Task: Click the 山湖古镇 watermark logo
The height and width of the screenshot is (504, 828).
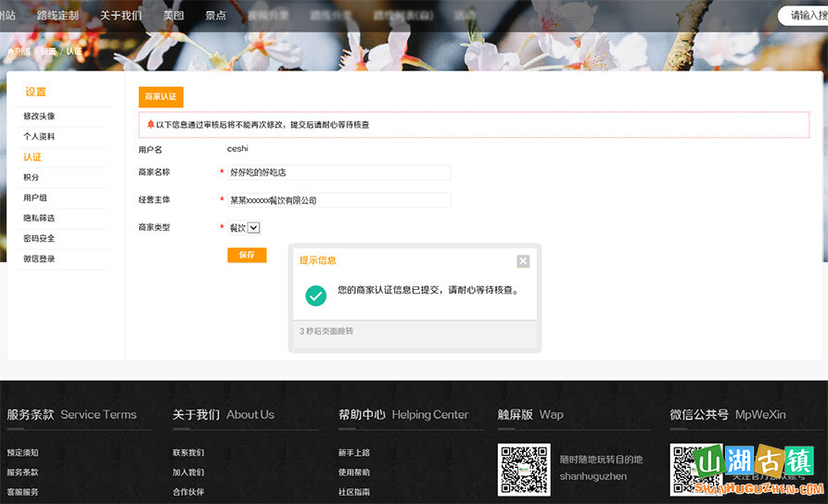Action: pyautogui.click(x=760, y=469)
